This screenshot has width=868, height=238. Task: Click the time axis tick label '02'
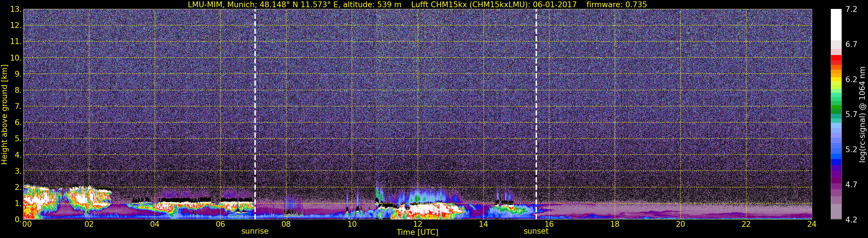click(x=89, y=224)
